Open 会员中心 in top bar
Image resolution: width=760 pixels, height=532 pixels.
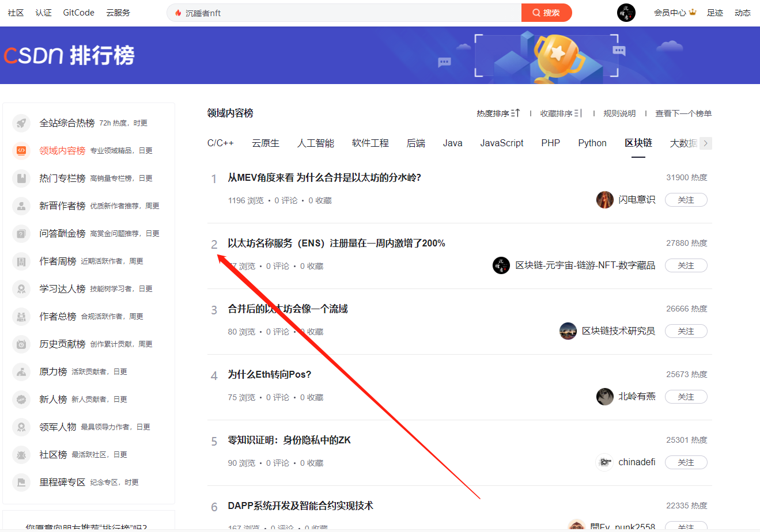670,13
